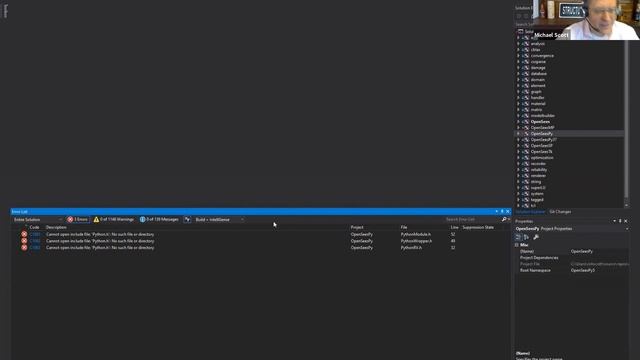
Task: Select the modelbuilder project in Solution Explorer
Action: [x=542, y=116]
